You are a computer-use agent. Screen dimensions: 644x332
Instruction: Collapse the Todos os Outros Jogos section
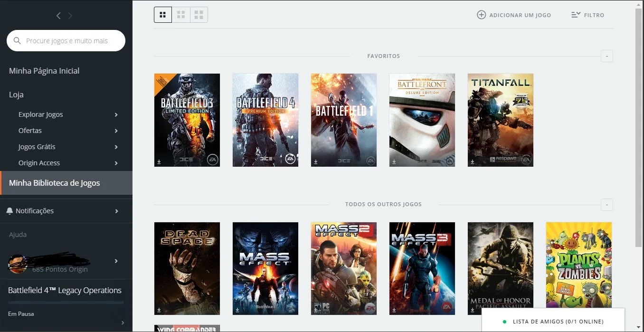(607, 205)
